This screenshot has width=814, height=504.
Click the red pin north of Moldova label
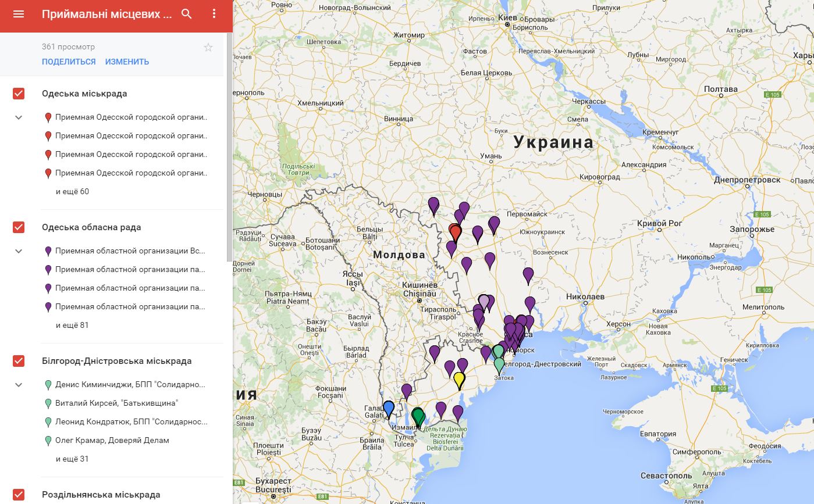(455, 233)
